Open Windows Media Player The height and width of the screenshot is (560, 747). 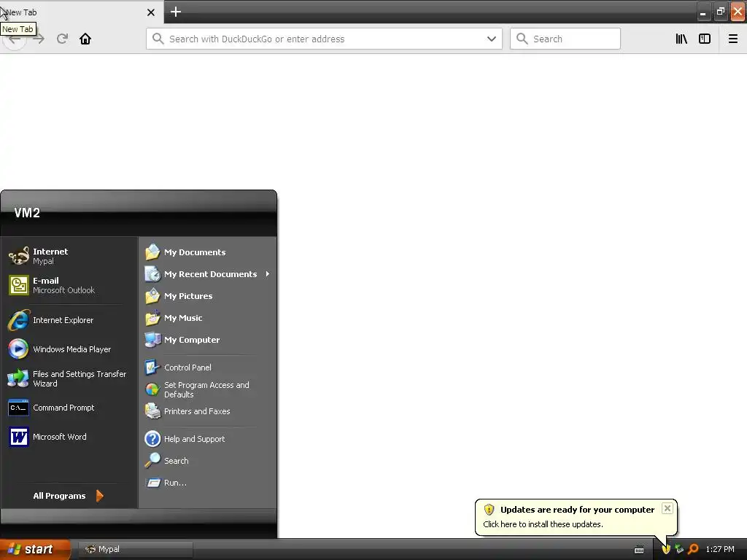(69, 349)
